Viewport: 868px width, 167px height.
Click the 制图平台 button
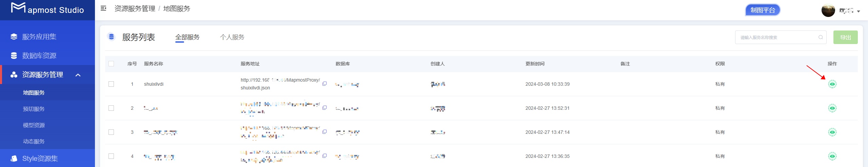[763, 10]
